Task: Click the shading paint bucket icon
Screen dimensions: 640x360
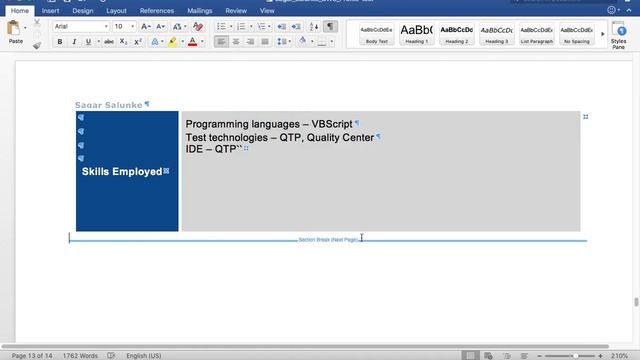Action: (302, 41)
